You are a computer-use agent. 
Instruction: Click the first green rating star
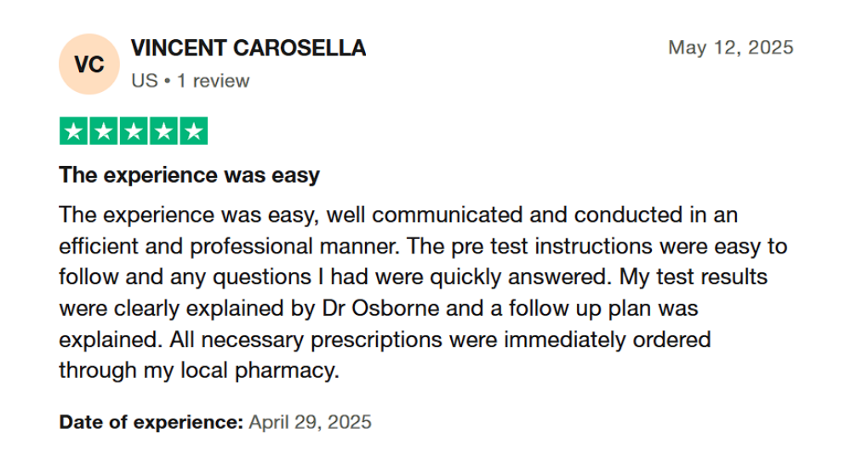tap(74, 131)
